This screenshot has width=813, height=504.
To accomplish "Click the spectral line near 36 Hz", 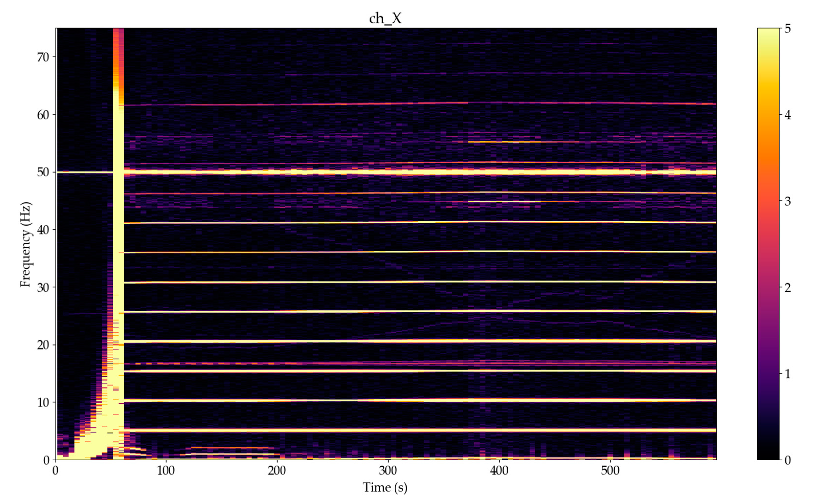I will click(400, 252).
